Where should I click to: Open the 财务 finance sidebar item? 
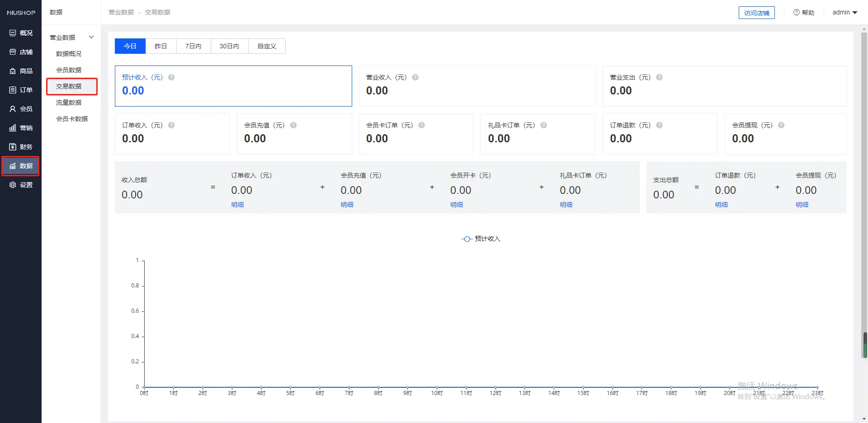21,147
